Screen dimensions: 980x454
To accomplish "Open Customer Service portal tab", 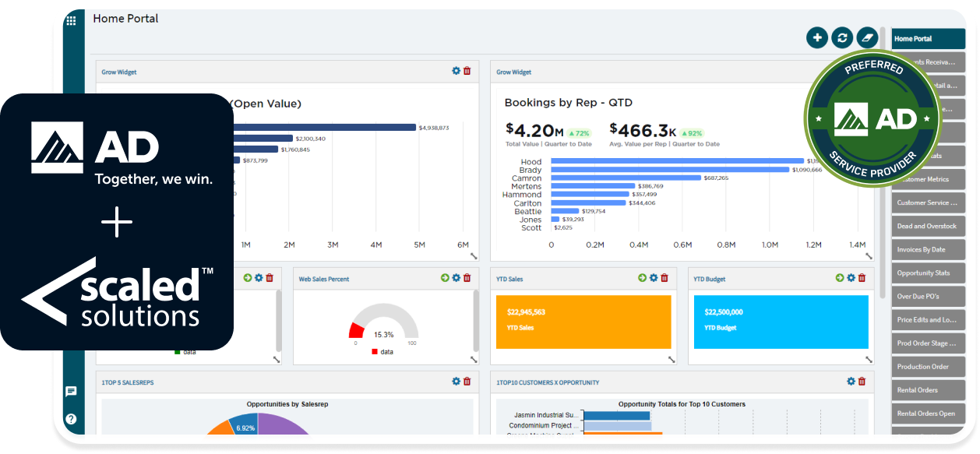I will (x=929, y=202).
